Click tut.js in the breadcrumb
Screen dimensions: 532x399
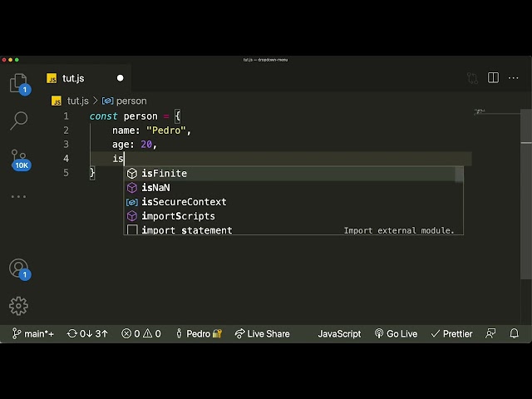[77, 101]
